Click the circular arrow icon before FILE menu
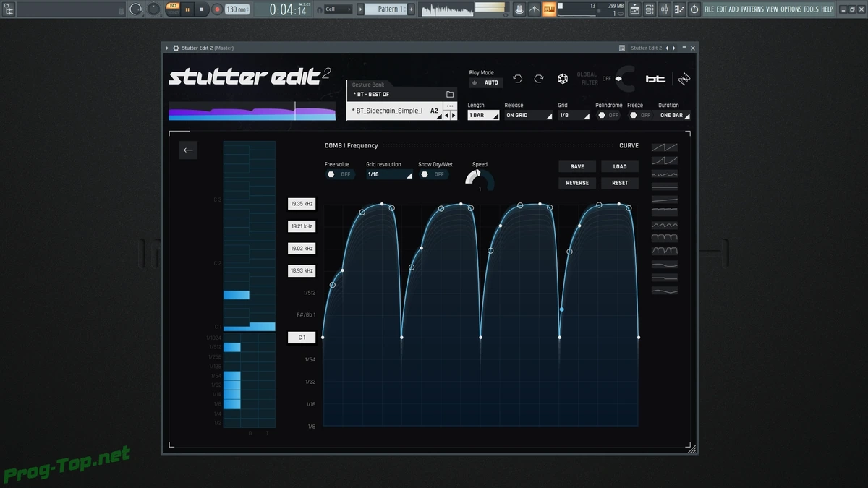This screenshot has height=488, width=868. tap(694, 9)
